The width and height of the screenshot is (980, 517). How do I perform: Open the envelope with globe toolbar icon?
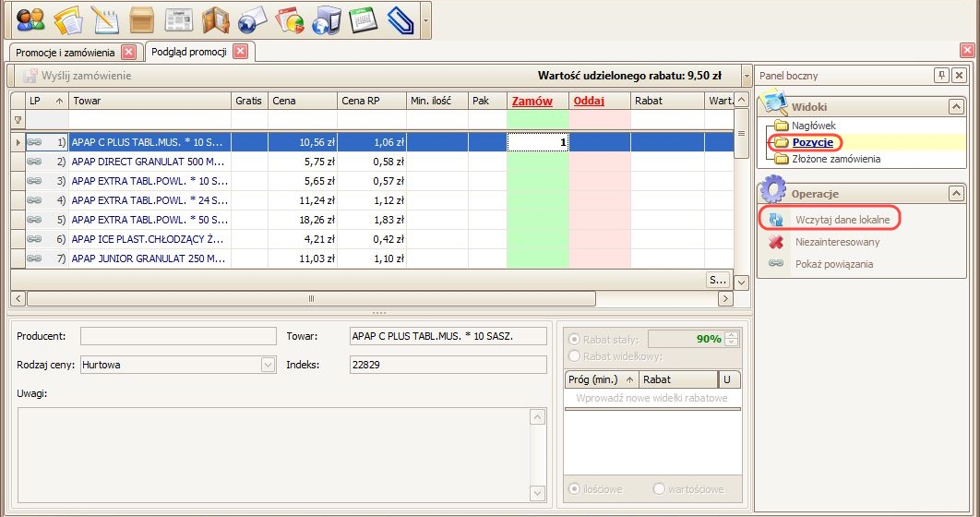[x=252, y=19]
